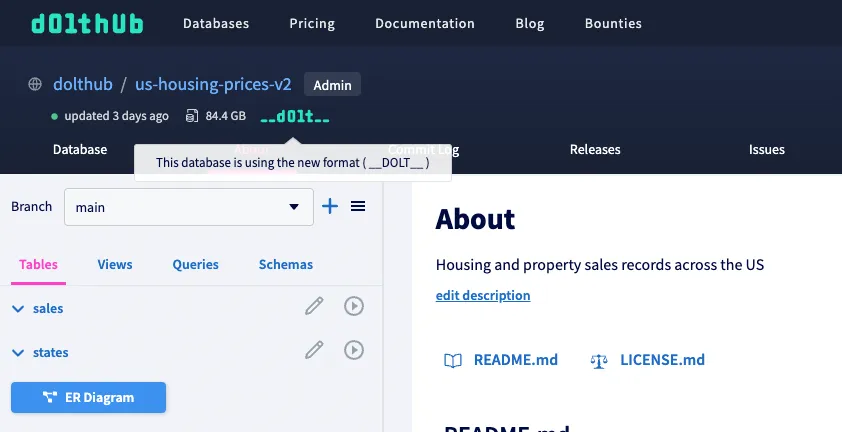Click the pencil edit icon for states table

coord(314,350)
